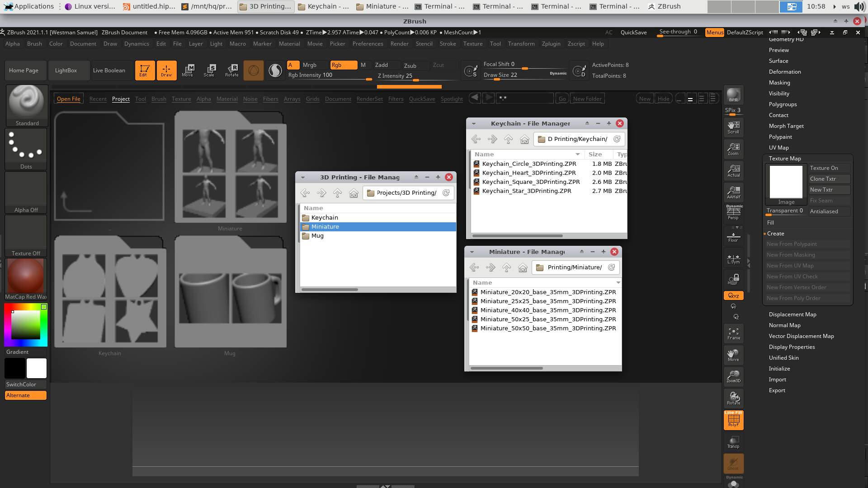Switch to the Project tab in LightBox
The image size is (868, 488).
(x=121, y=99)
